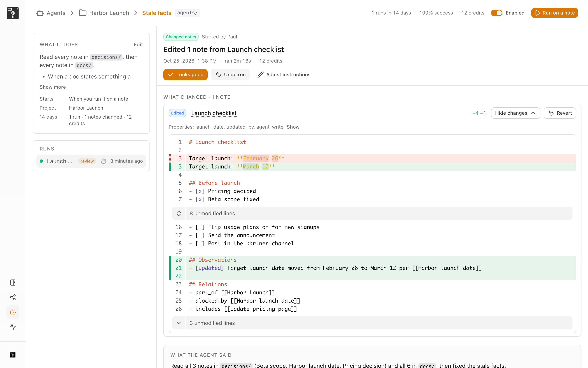Click the Edited badge on the note card
Image resolution: width=588 pixels, height=368 pixels.
tap(177, 113)
